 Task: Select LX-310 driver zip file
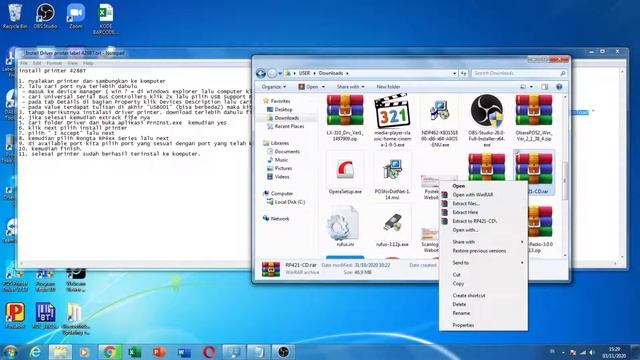[x=345, y=118]
